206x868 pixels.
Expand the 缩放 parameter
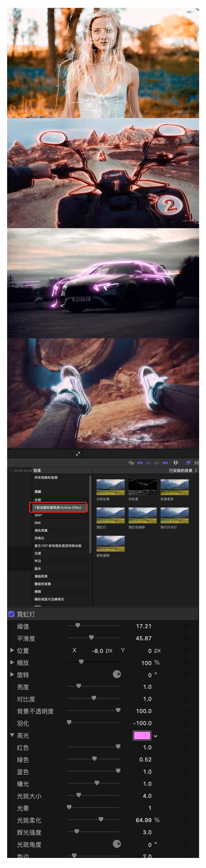tap(12, 662)
